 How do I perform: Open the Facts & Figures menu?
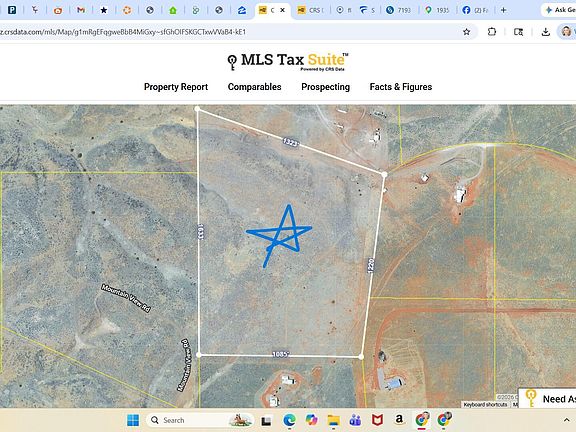coord(401,87)
